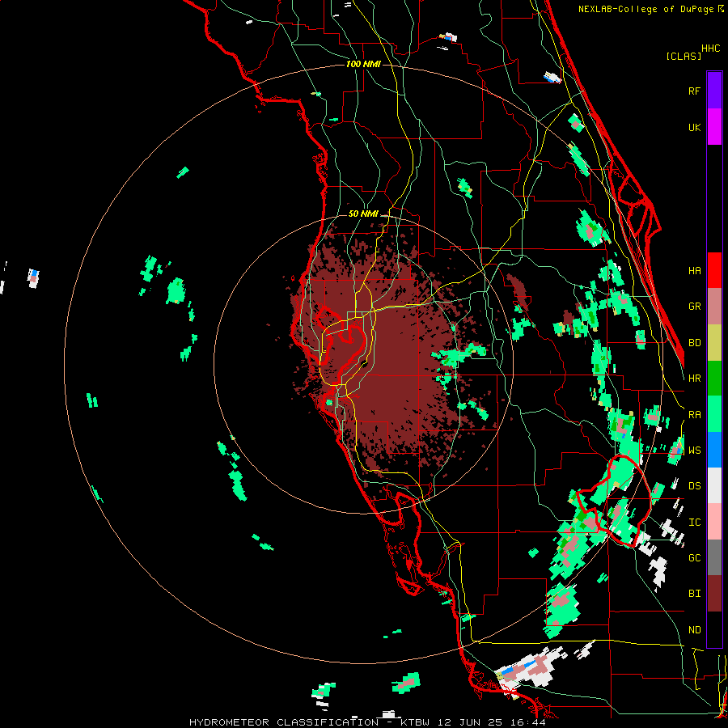
Task: Pick the bright green RA legend swatch
Action: click(x=714, y=414)
